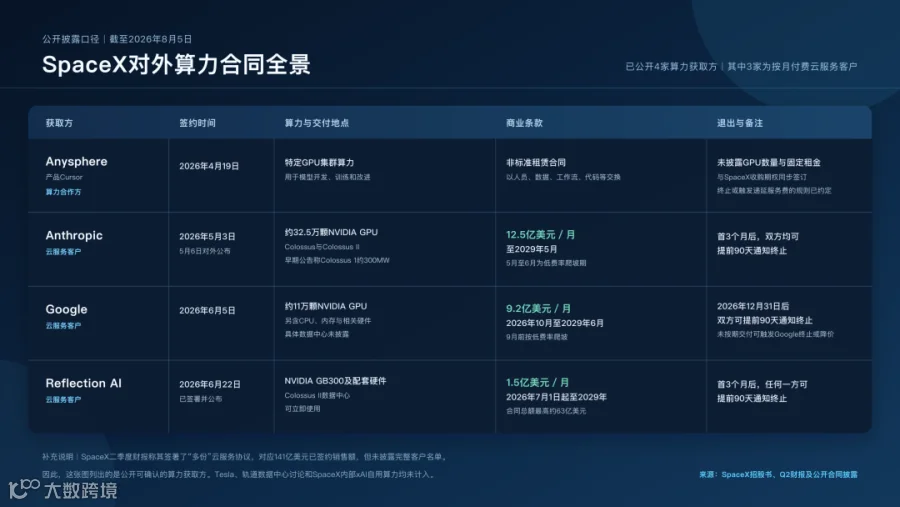This screenshot has height=507, width=900.
Task: Select the text "约32.5万颗NVIDIA GPU"
Action: coord(331,233)
